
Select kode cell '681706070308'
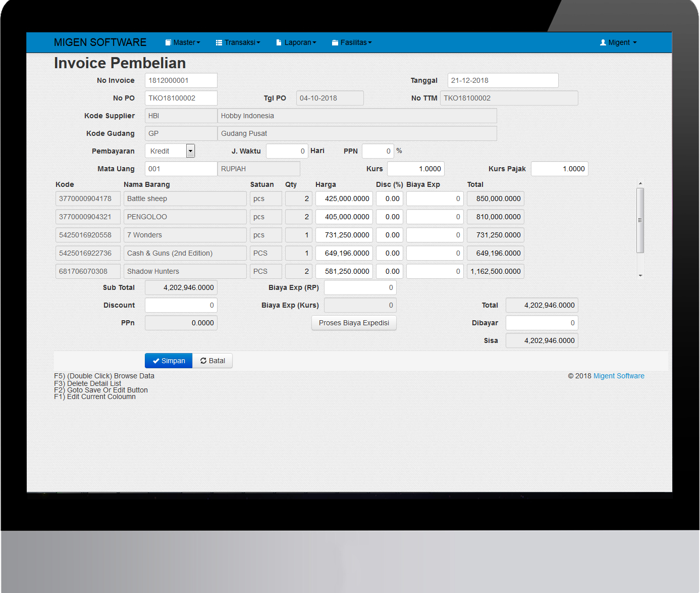pyautogui.click(x=88, y=271)
